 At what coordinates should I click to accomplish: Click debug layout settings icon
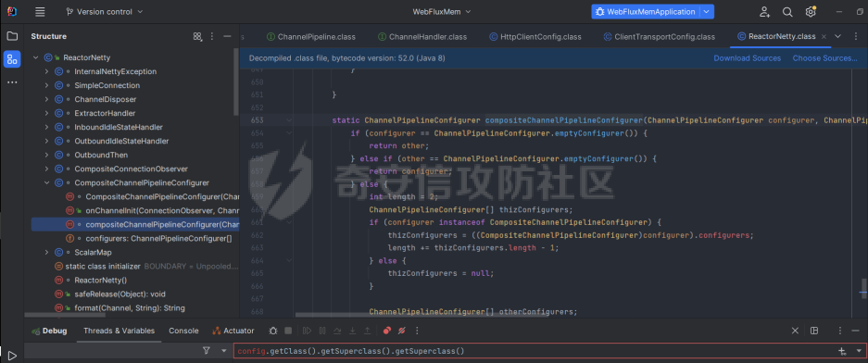[x=814, y=331]
